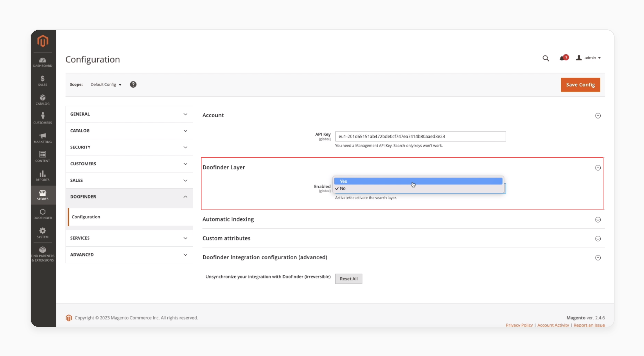Click the Unsynchronize your integration label

point(268,276)
